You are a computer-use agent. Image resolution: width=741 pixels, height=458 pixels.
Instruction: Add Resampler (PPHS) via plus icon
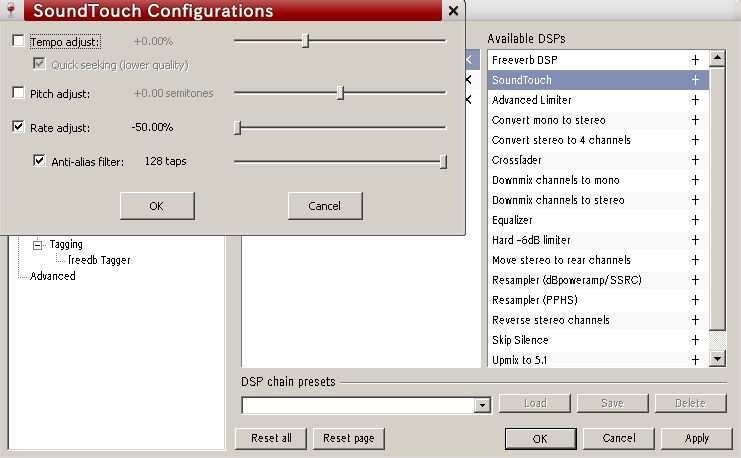coord(695,300)
